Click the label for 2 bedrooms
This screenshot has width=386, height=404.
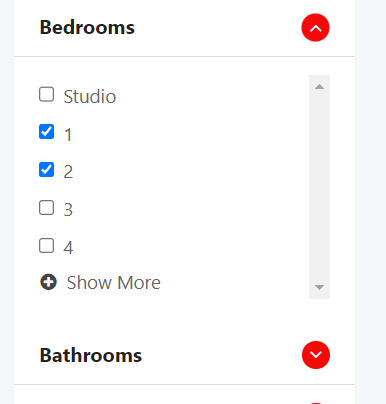pos(68,172)
